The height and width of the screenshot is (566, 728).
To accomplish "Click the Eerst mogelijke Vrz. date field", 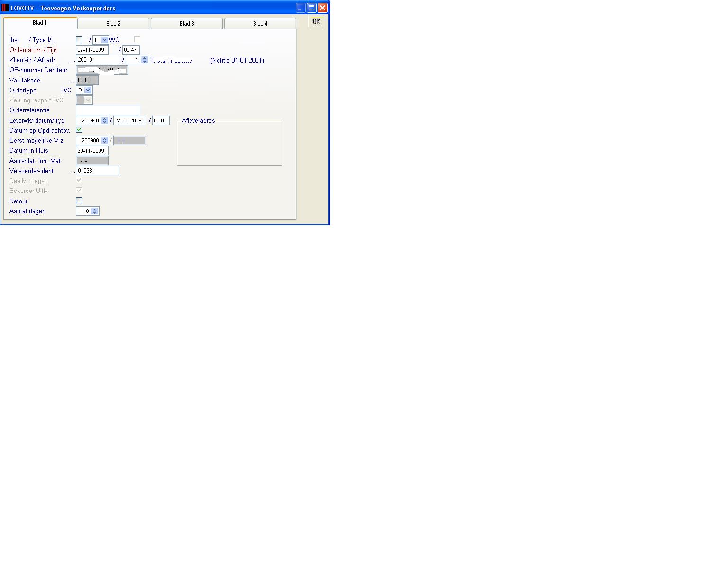I will 129,140.
